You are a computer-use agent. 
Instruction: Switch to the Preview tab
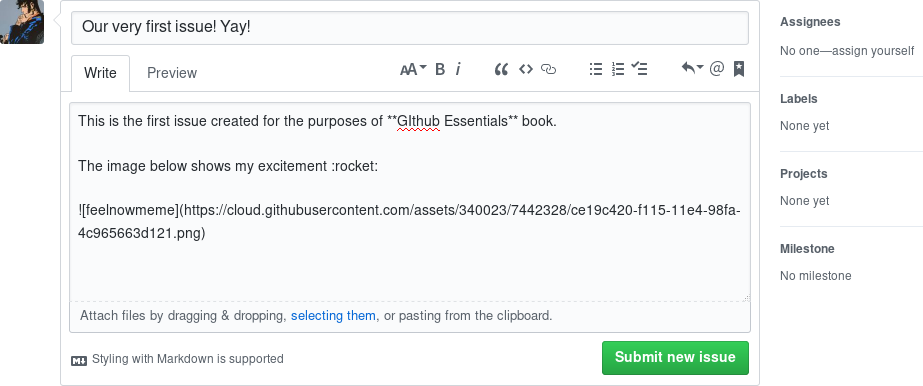[172, 73]
